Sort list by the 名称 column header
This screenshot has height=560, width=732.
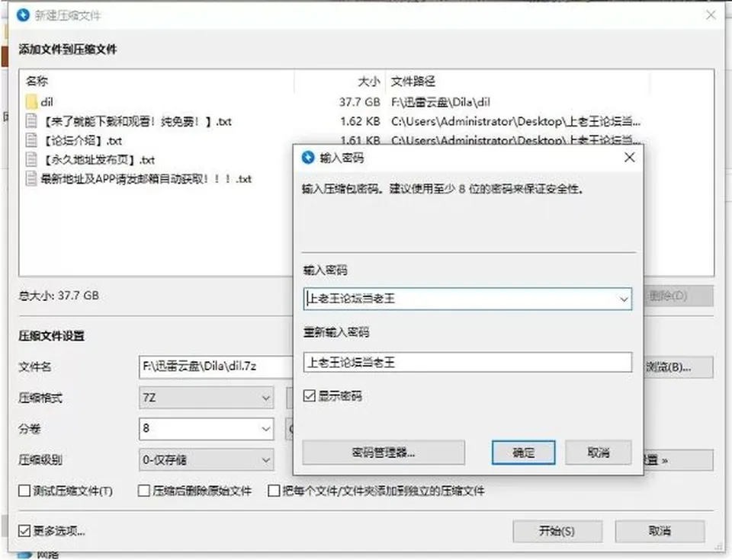pos(37,82)
